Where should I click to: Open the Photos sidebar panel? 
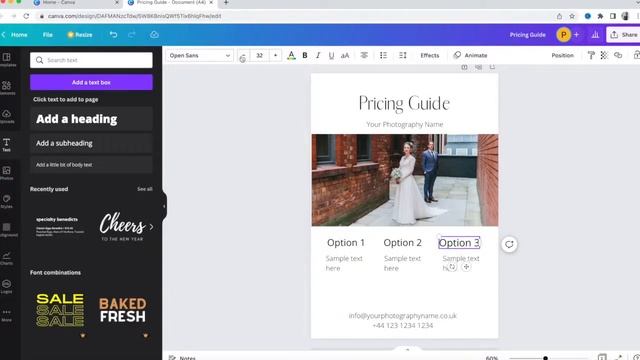7,173
